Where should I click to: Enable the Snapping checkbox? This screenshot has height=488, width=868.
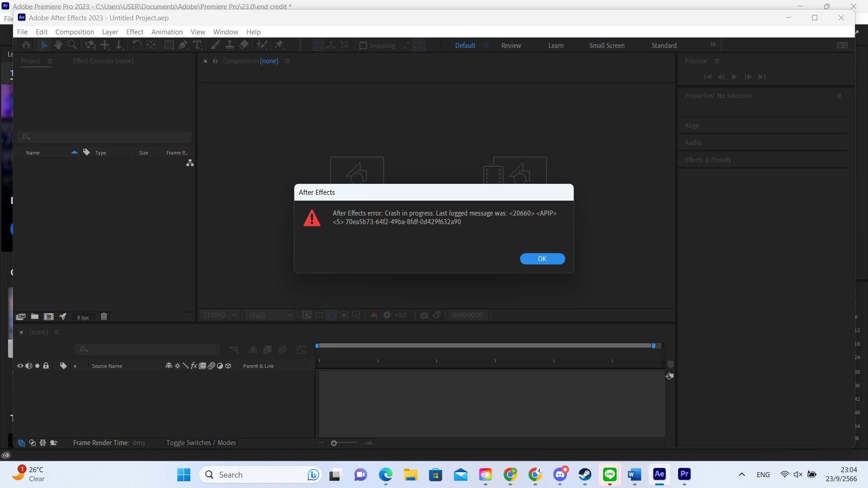click(x=363, y=45)
